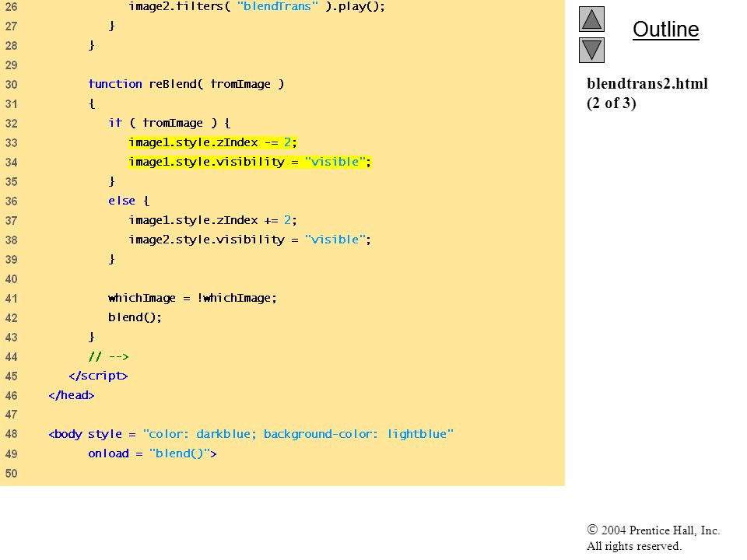This screenshot has width=747, height=560.
Task: Click the image2.style.visibility line
Action: (x=250, y=240)
